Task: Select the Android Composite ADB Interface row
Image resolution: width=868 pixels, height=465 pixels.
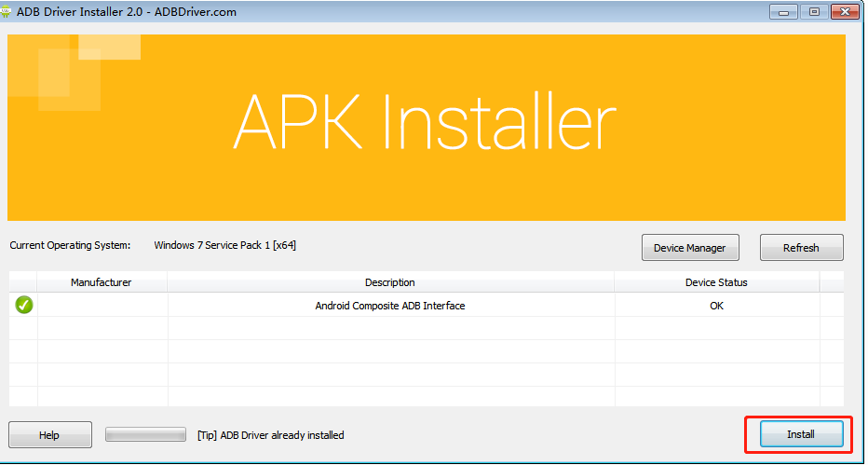Action: [x=427, y=305]
